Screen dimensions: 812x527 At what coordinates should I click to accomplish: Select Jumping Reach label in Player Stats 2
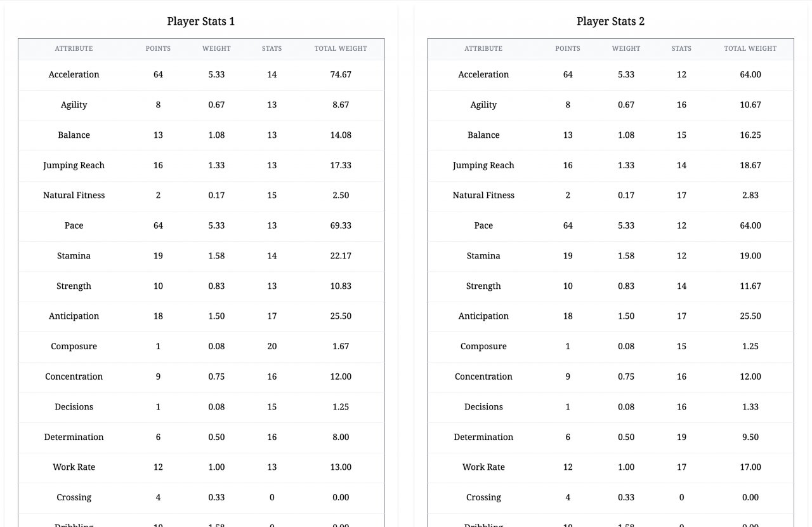(483, 165)
